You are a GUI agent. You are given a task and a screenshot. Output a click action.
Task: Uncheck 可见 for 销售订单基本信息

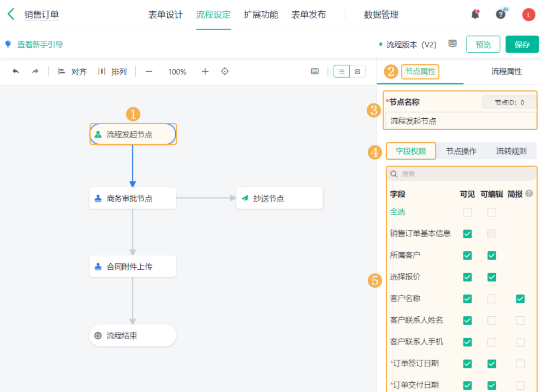[x=467, y=234]
